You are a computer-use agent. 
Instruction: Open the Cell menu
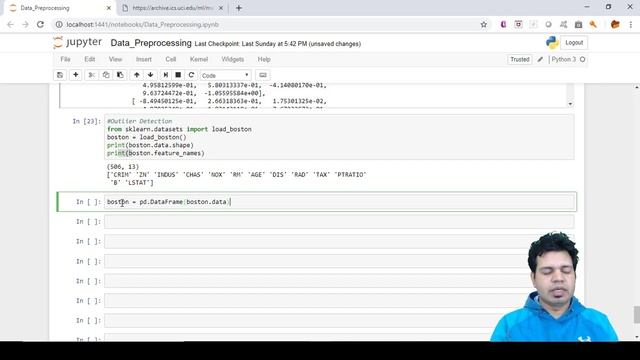pyautogui.click(x=171, y=59)
